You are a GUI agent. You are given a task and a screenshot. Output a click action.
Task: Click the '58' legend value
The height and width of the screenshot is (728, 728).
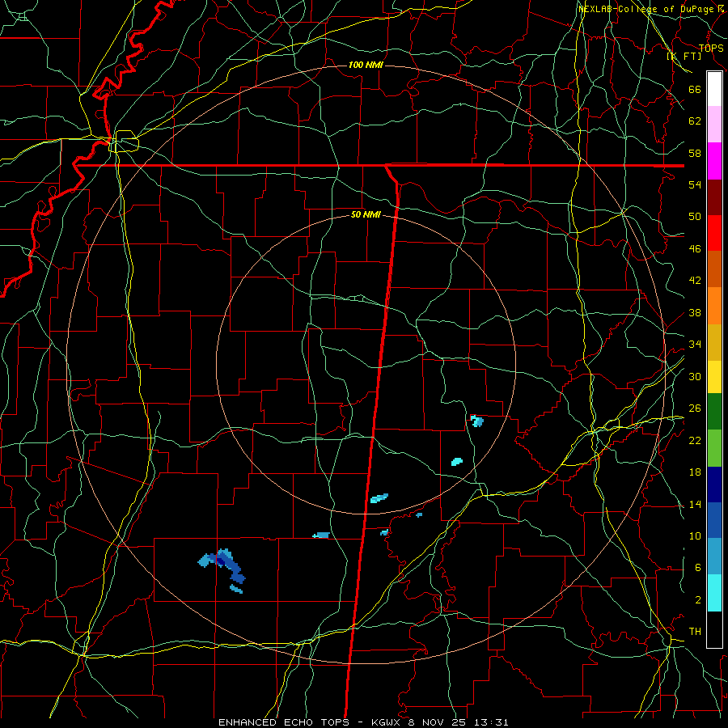click(695, 153)
